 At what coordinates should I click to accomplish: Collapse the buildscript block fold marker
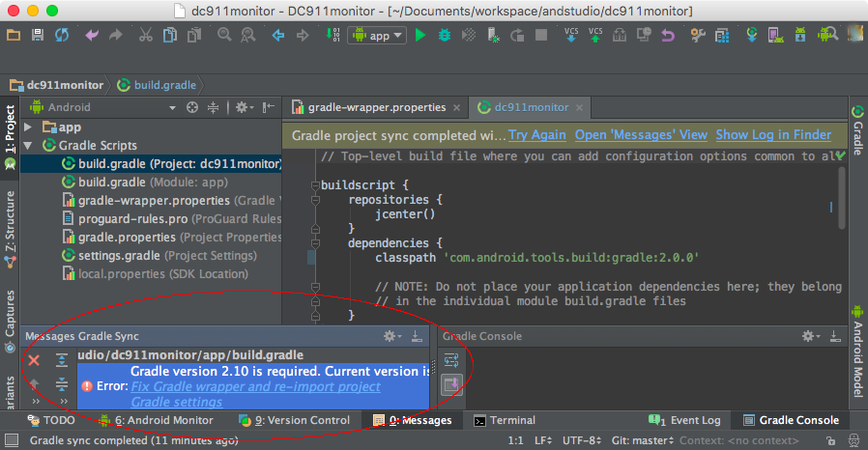[315, 185]
